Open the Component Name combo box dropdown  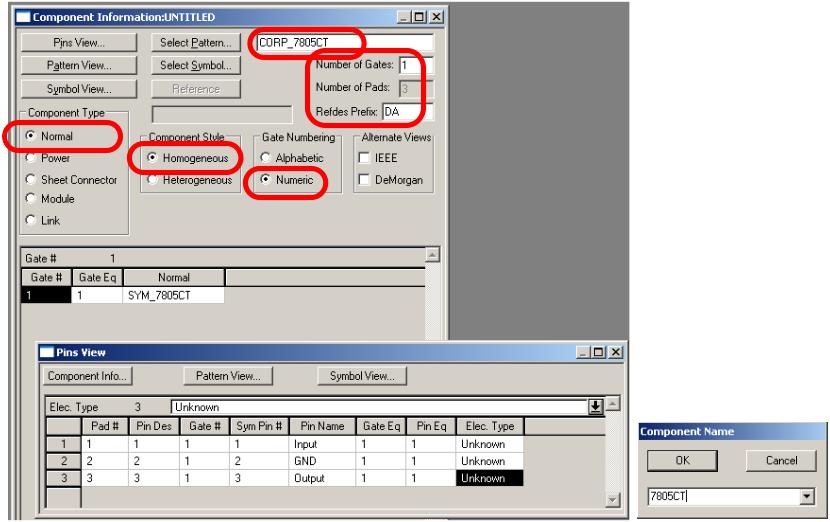807,496
